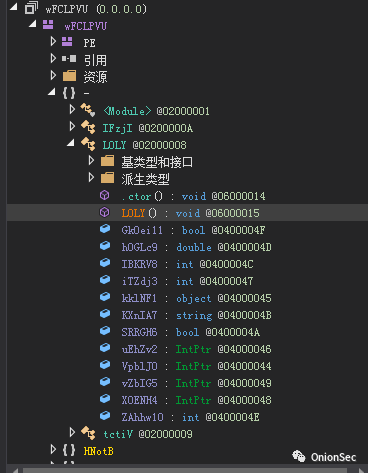This screenshot has height=473, width=368.
Task: Click the field icon beside hOGLc9
Action: 105,246
